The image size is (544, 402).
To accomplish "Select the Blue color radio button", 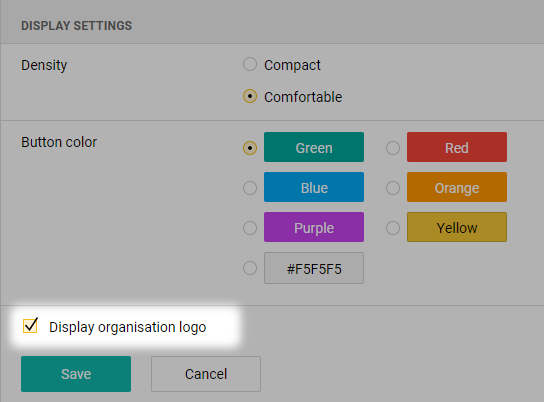I will pos(250,188).
